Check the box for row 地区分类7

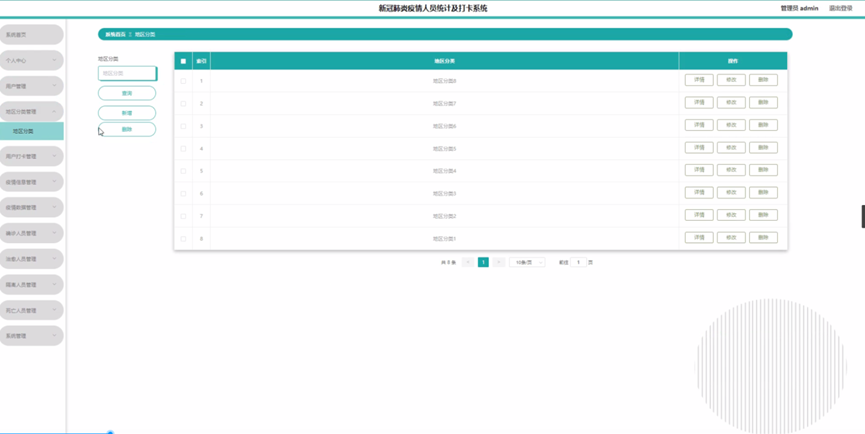(x=183, y=104)
